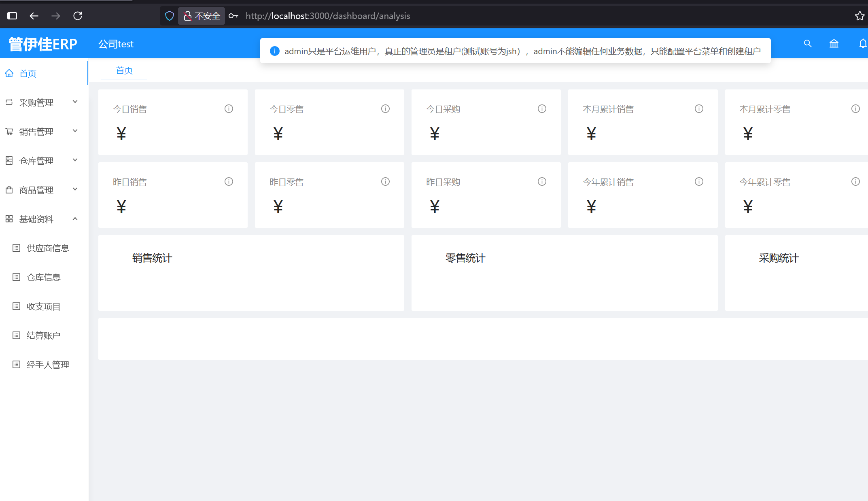Screen dimensions: 868x501
Task: Click info icon on 昨日零售 card
Action: point(385,182)
